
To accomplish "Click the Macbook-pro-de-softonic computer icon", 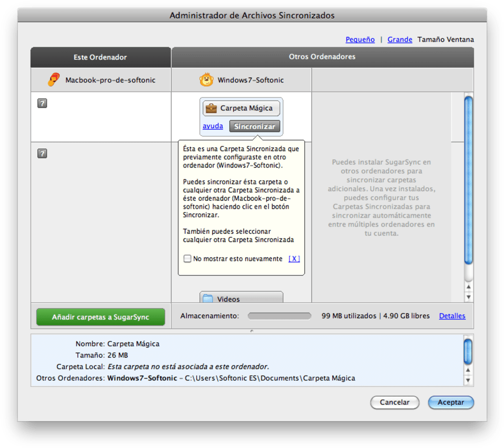I will point(54,80).
